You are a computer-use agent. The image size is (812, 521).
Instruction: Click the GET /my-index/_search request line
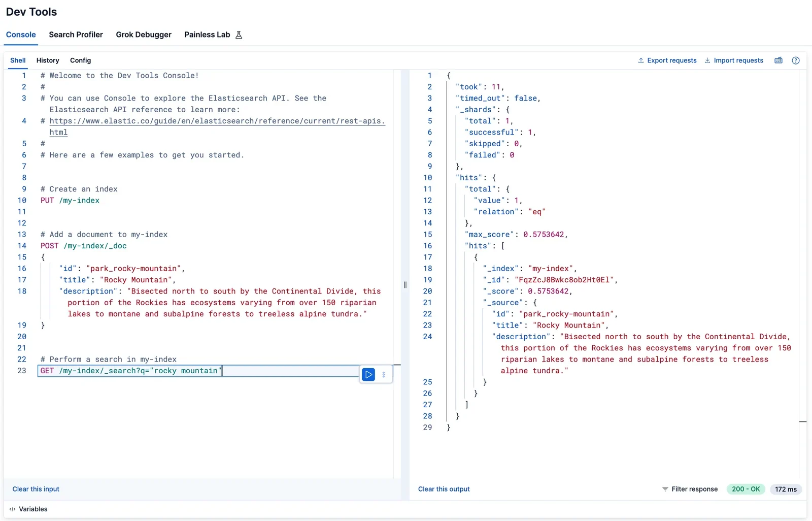(131, 371)
